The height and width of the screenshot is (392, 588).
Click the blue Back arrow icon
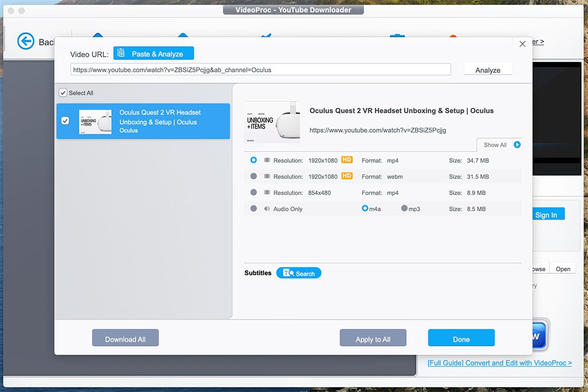[26, 41]
